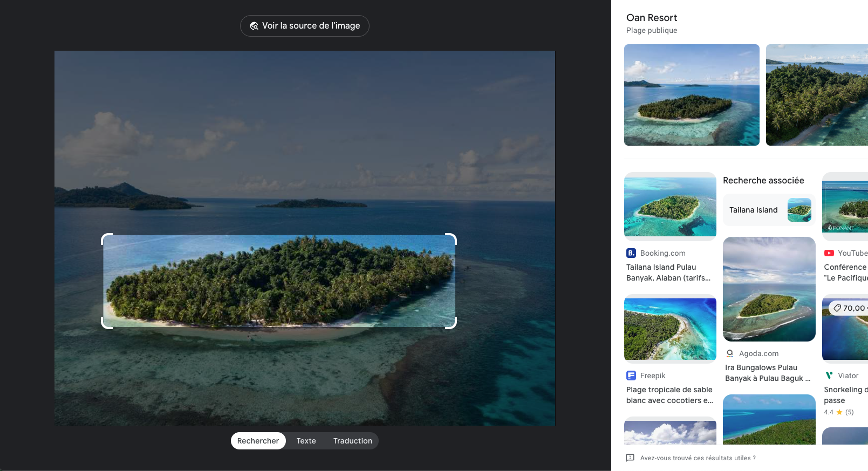Grab the top-right crop corner handle
This screenshot has height=471, width=868.
452,238
